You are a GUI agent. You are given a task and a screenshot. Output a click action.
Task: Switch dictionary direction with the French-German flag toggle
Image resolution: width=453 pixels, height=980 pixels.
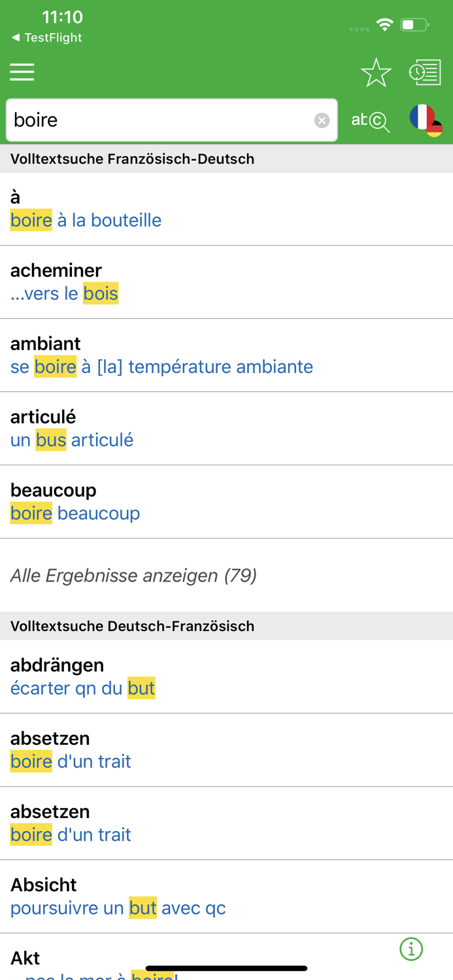point(424,120)
